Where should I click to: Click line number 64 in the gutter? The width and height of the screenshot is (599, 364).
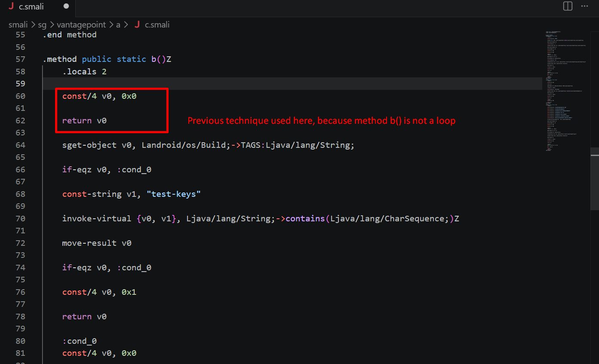[20, 145]
